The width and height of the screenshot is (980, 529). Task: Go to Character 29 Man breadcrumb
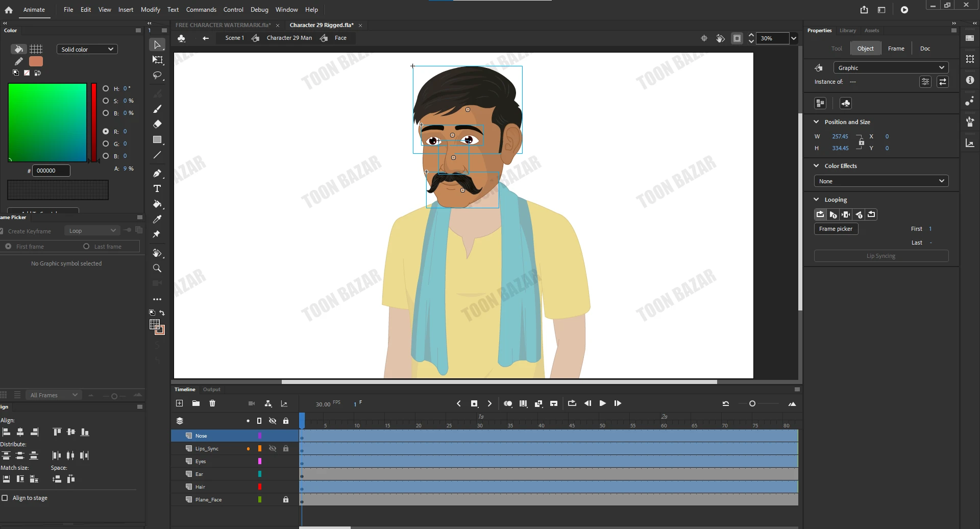pyautogui.click(x=289, y=38)
